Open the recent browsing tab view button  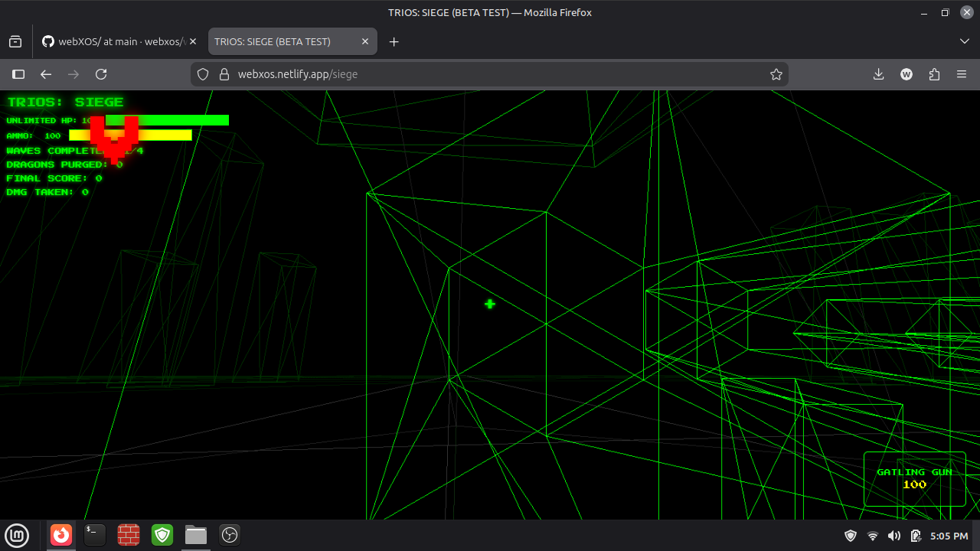15,41
